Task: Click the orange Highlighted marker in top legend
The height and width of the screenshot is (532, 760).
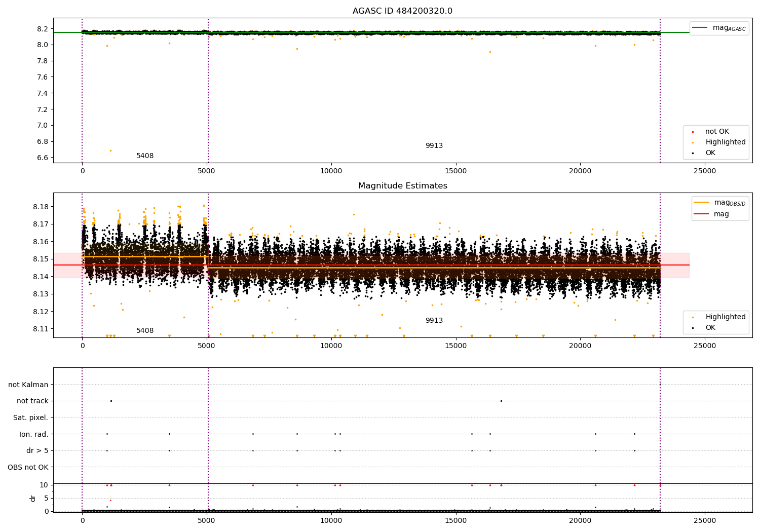Action: pos(693,142)
